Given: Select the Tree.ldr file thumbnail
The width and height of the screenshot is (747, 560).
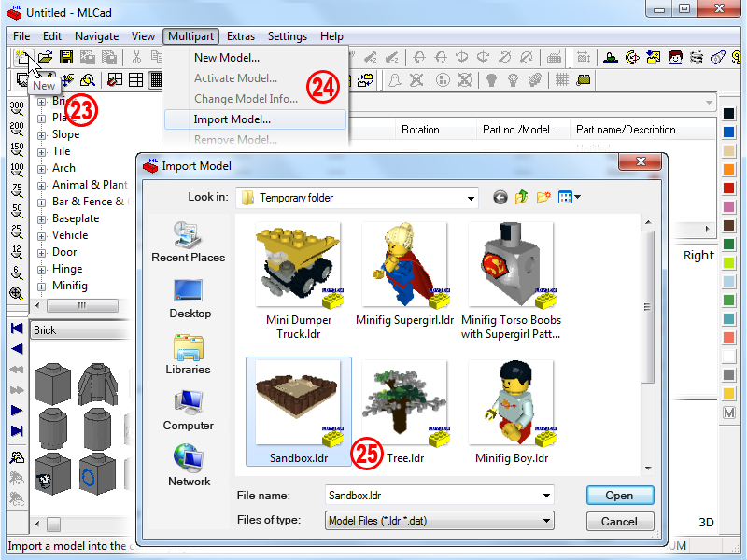Looking at the screenshot, I should click(404, 412).
